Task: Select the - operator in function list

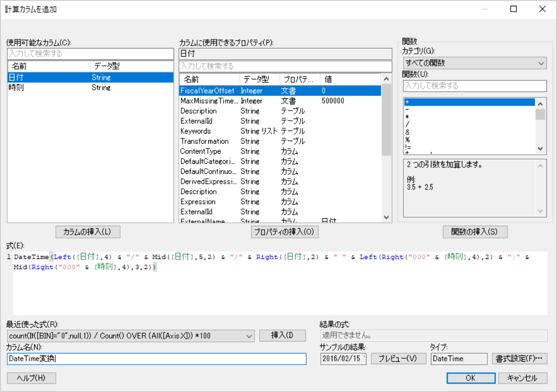Action: pos(469,110)
